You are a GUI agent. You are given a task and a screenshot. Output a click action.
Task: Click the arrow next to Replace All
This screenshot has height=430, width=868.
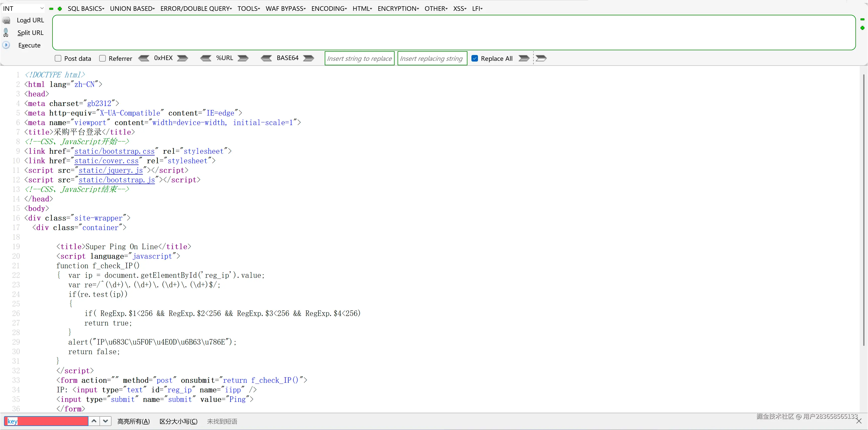point(523,58)
